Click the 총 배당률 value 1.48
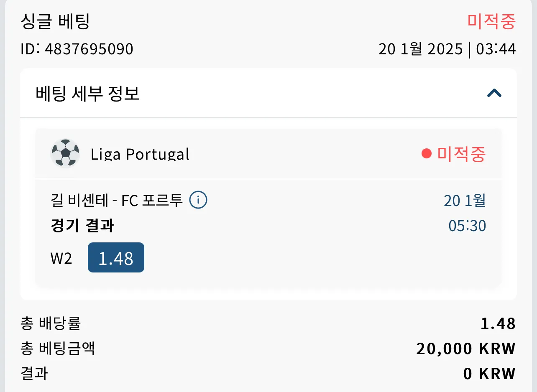The height and width of the screenshot is (392, 537). pyautogui.click(x=498, y=324)
